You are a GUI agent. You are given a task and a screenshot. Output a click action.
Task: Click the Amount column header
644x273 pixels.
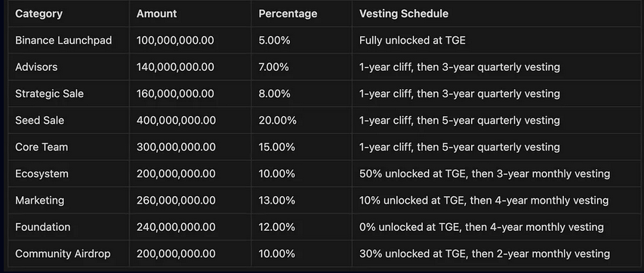coord(156,14)
